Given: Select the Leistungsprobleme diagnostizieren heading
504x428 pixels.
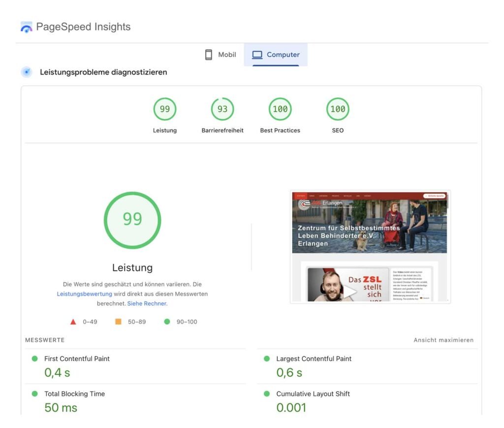Looking at the screenshot, I should click(x=103, y=72).
